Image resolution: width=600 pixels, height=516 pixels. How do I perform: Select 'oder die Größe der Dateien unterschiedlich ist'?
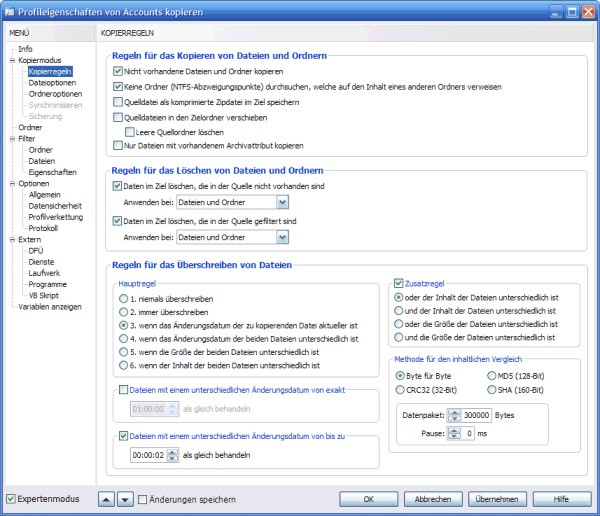tap(398, 324)
